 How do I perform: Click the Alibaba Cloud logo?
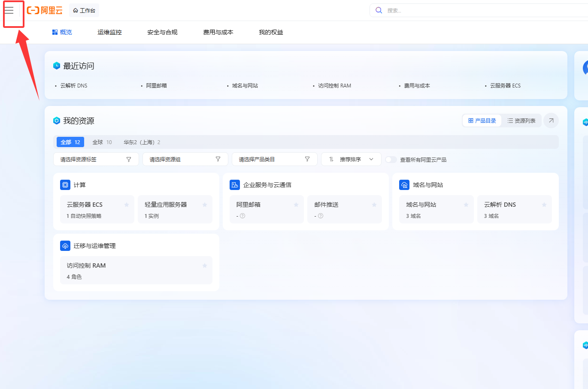coord(45,10)
